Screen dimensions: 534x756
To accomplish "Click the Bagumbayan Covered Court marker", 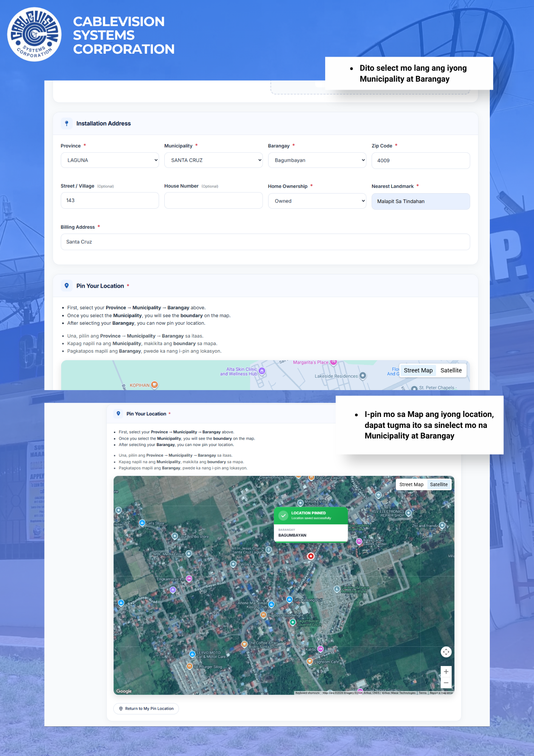I will click(x=293, y=622).
